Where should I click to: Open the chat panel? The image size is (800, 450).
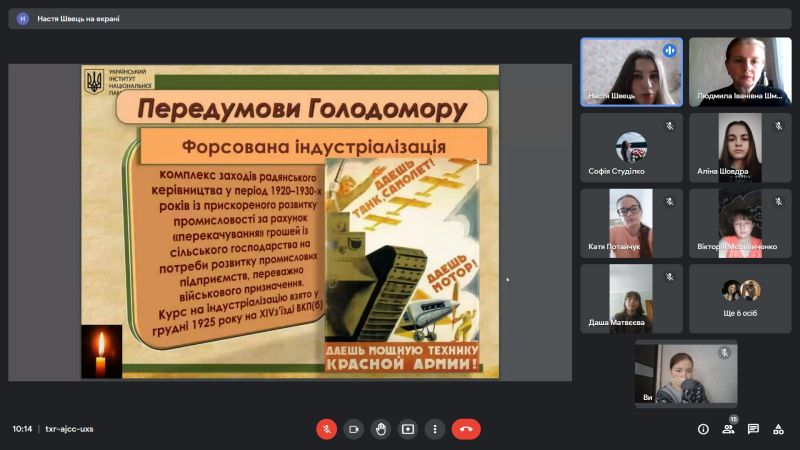point(753,429)
